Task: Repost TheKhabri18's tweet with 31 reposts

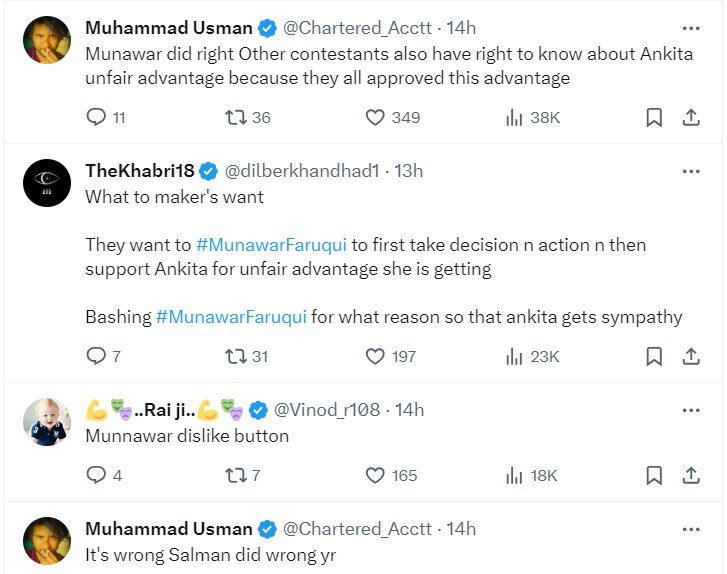Action: click(237, 356)
